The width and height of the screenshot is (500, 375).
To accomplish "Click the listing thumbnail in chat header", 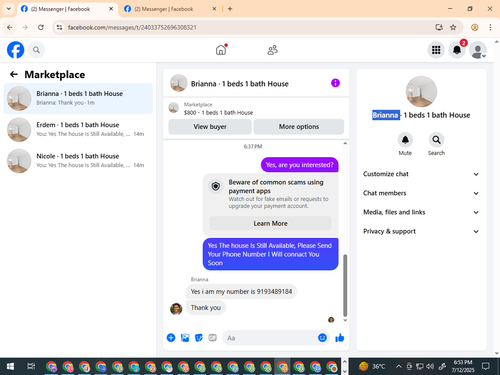I will 179,83.
